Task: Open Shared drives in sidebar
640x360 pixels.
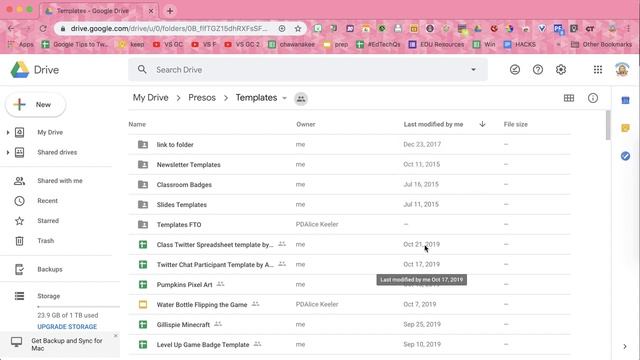Action: (x=57, y=152)
